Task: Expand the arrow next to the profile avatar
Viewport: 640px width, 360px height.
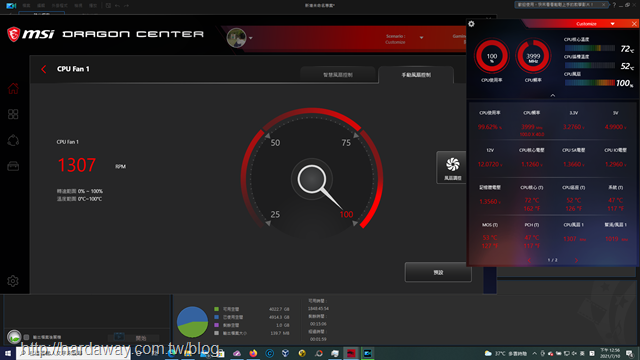Action: pyautogui.click(x=251, y=38)
